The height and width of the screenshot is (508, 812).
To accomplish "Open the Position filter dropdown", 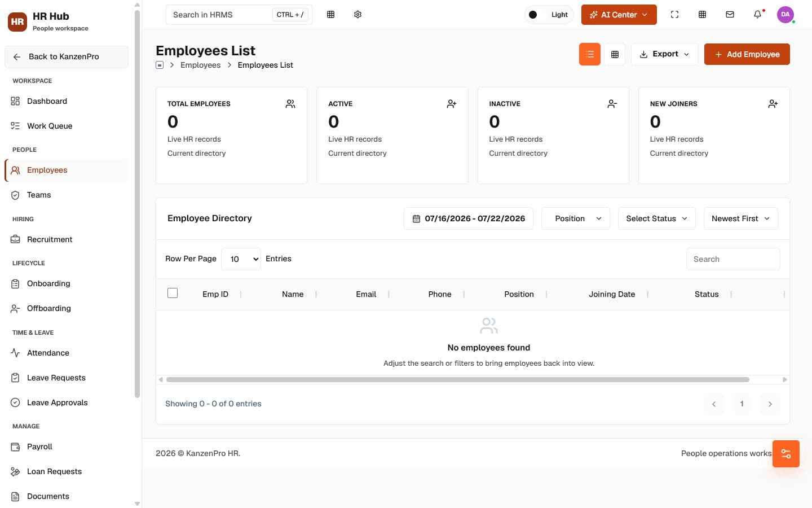I will [576, 218].
